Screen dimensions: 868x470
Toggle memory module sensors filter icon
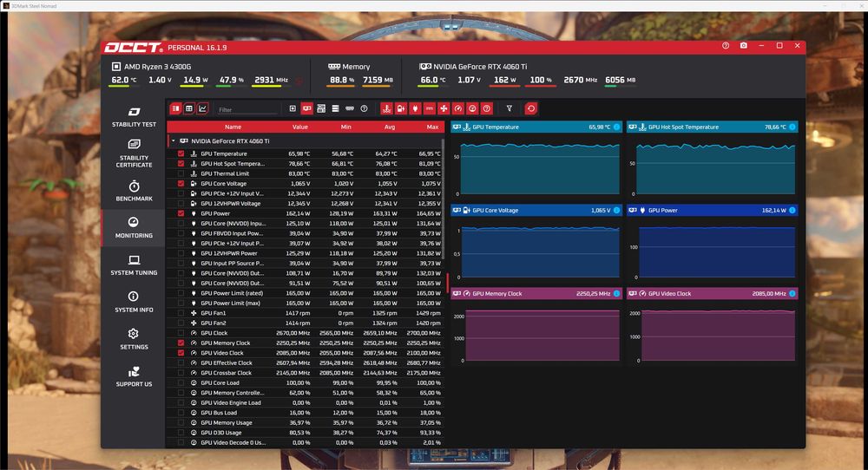[350, 108]
